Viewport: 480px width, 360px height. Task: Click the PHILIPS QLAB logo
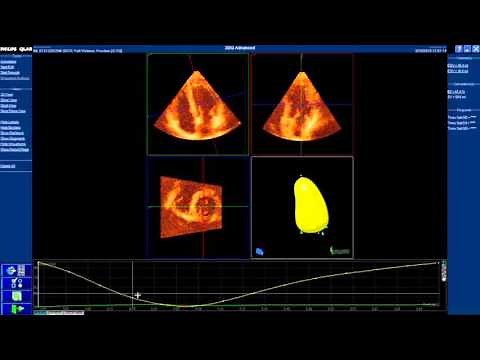[16, 49]
